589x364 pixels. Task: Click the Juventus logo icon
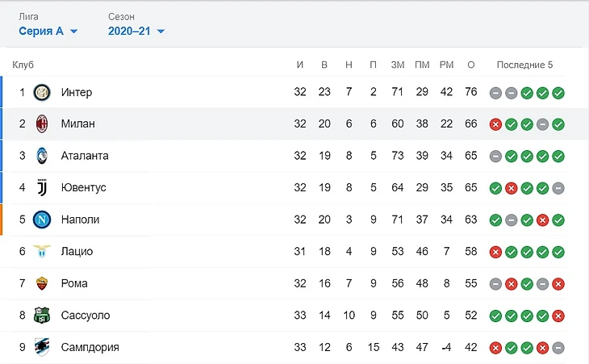(42, 188)
